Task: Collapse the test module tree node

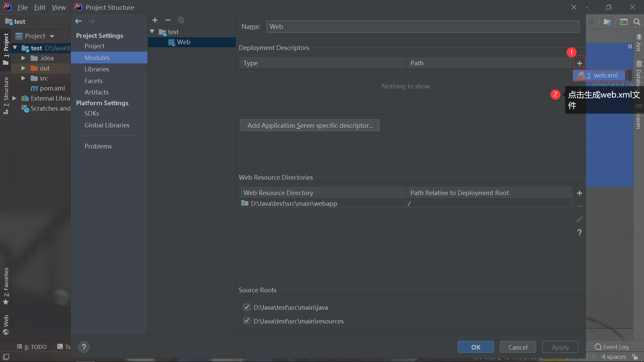Action: pyautogui.click(x=152, y=32)
